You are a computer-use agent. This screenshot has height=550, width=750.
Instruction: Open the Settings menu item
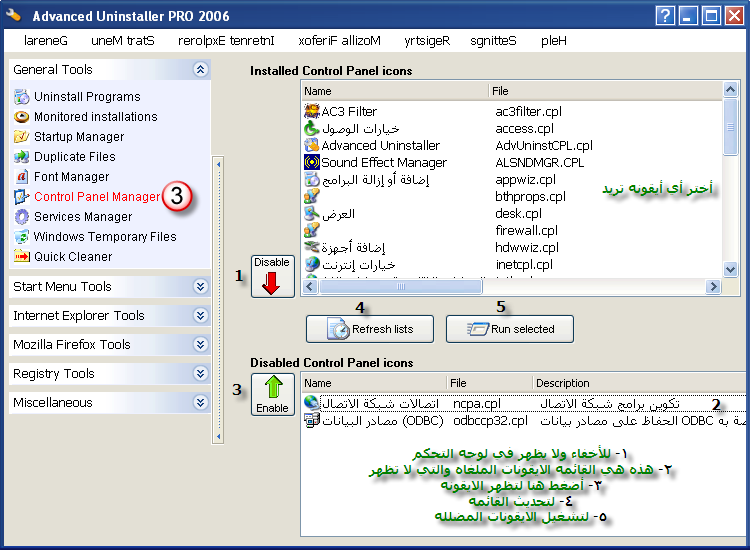coord(493,41)
